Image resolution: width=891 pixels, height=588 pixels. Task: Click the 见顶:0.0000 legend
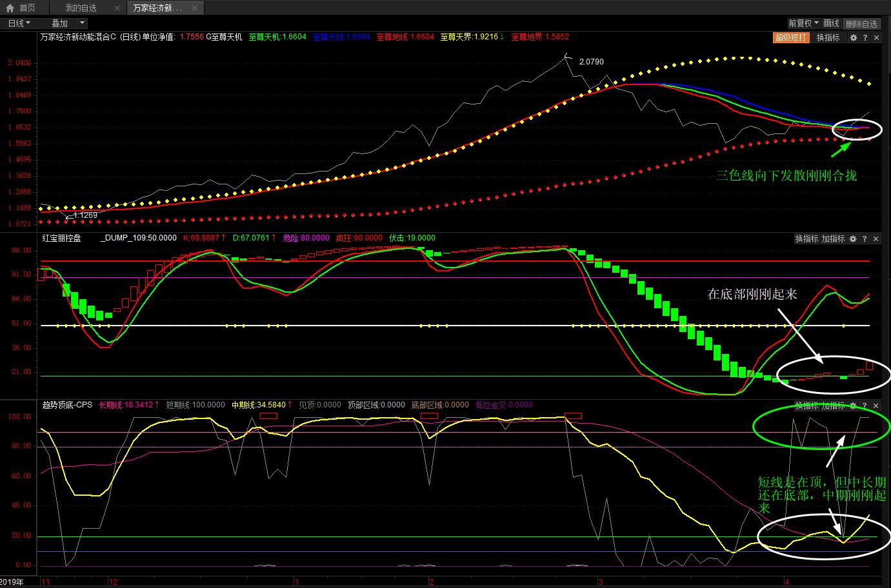tap(320, 405)
